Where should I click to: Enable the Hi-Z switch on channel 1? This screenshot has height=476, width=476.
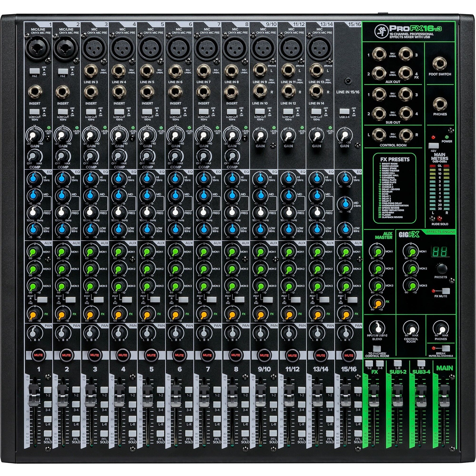(x=35, y=71)
